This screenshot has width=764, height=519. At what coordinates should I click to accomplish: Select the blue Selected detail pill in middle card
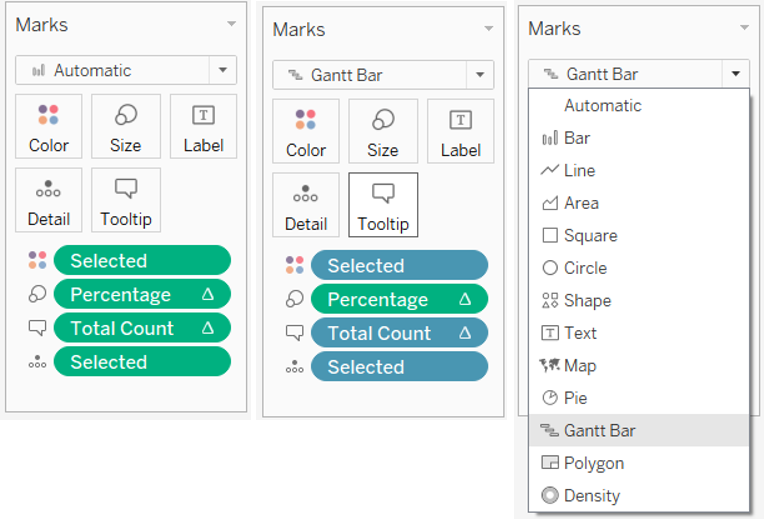coord(400,366)
